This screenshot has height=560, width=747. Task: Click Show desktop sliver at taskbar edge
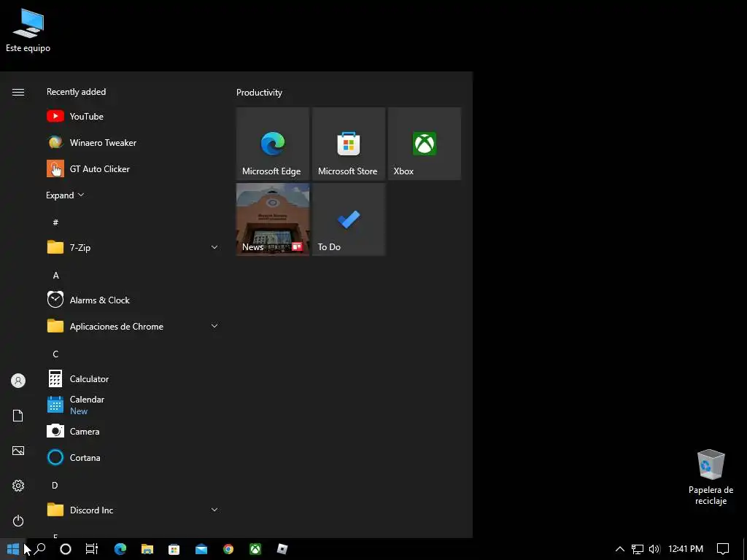tap(745, 549)
